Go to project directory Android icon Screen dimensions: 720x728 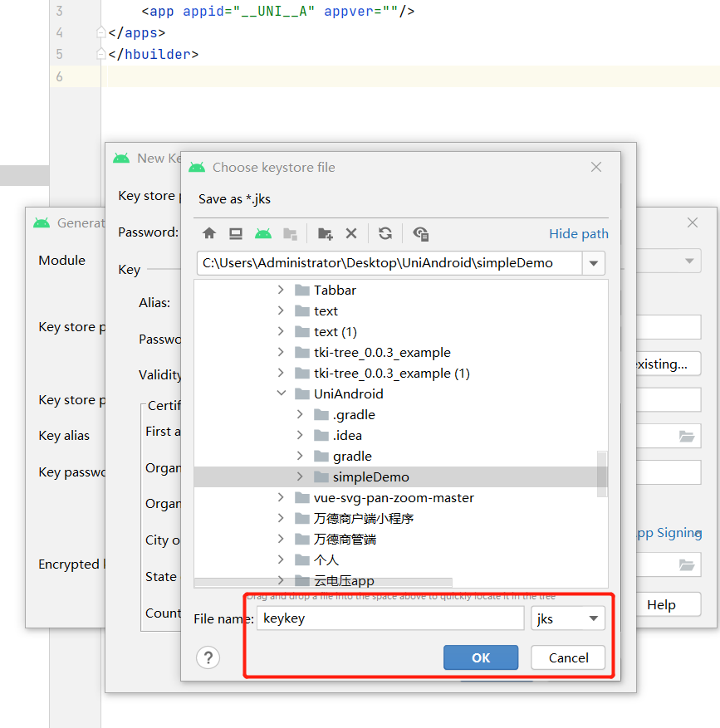point(263,233)
